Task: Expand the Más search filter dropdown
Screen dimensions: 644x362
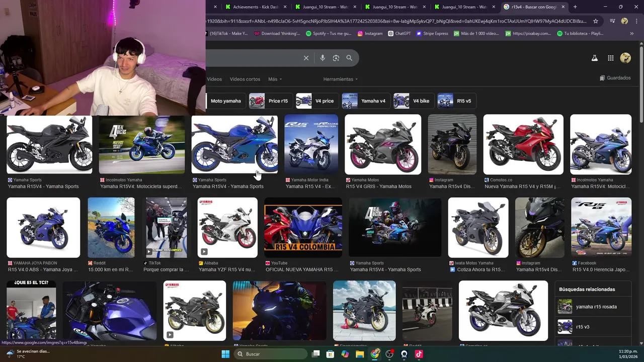Action: [x=275, y=79]
